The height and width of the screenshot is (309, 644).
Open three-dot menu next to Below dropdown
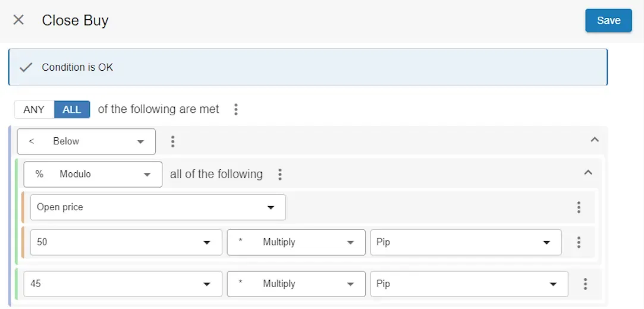click(x=173, y=141)
